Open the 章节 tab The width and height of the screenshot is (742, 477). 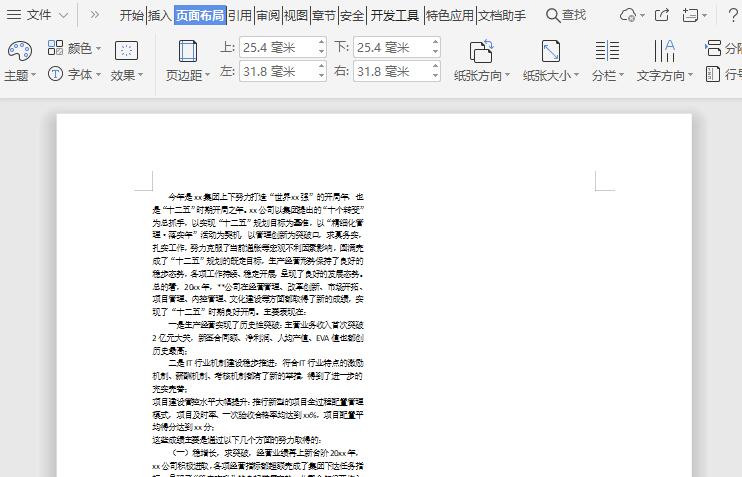(x=324, y=15)
